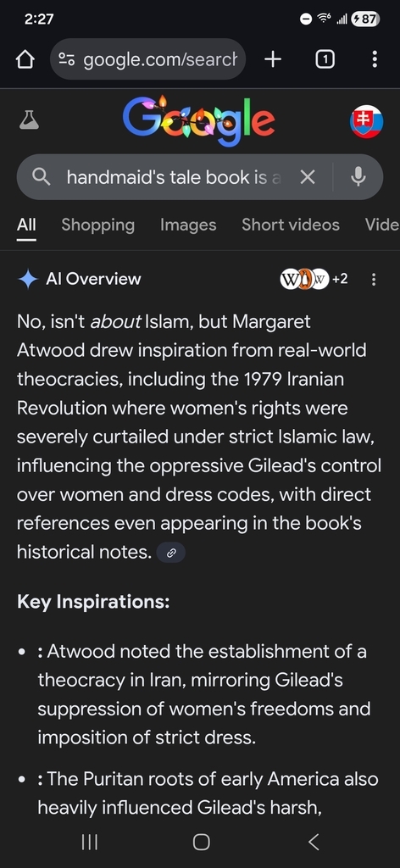Tap the Google holiday lights logo
Screen dimensions: 400x868
pos(199,120)
